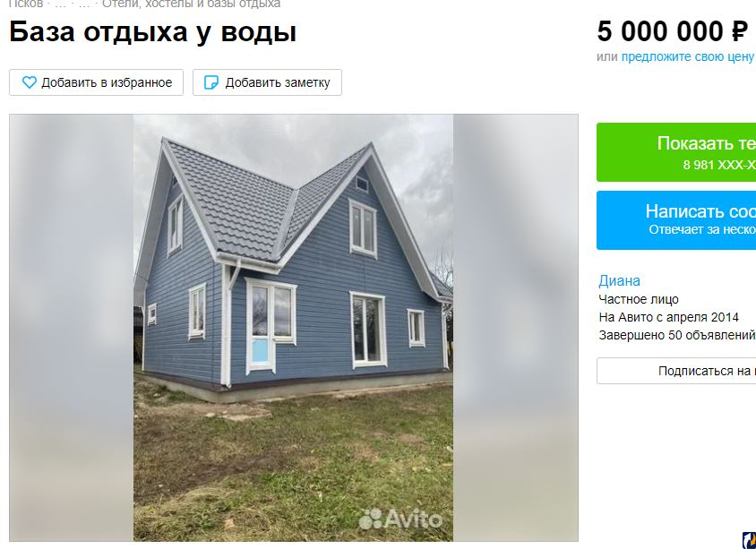Click the Добавить заметку button label

coord(278,82)
